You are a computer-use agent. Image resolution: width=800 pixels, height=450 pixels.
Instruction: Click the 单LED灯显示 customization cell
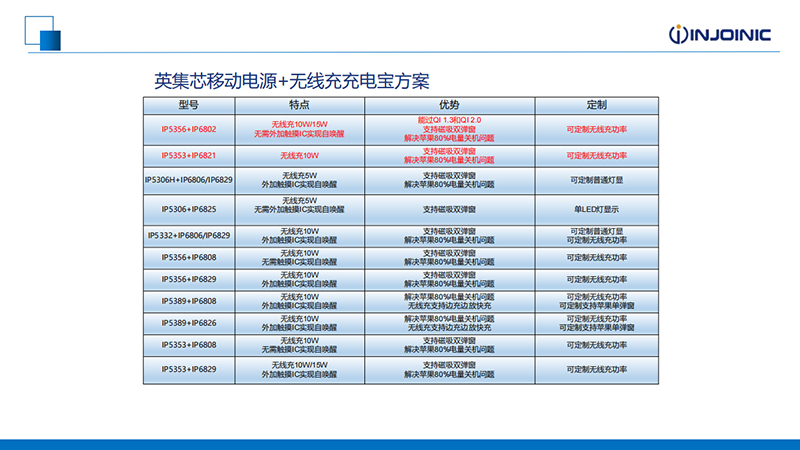[596, 209]
